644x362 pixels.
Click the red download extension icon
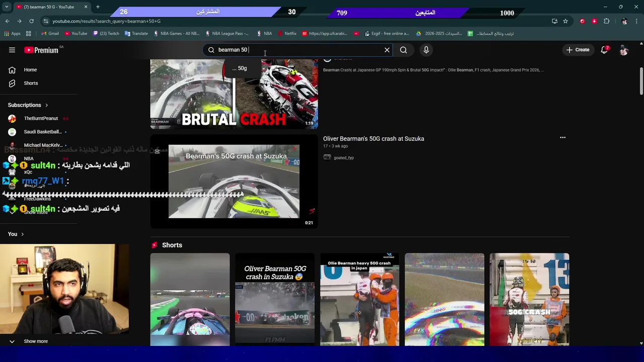(594, 21)
